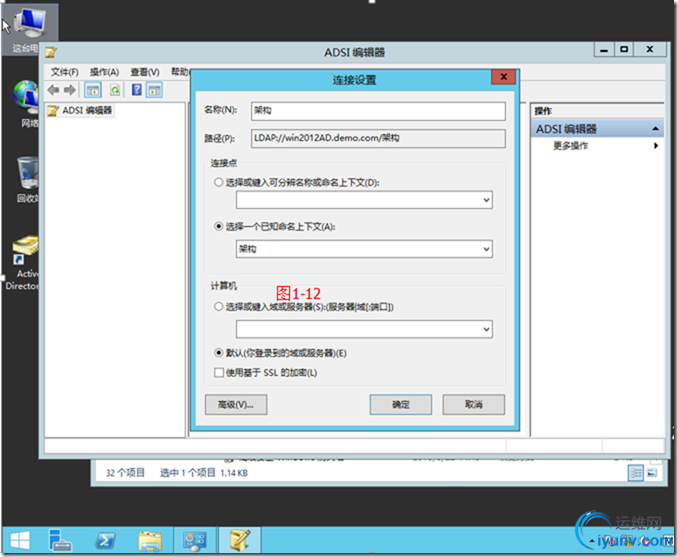The width and height of the screenshot is (678, 557).
Task: Toggle the show/hide action pane icon
Action: pos(154,90)
